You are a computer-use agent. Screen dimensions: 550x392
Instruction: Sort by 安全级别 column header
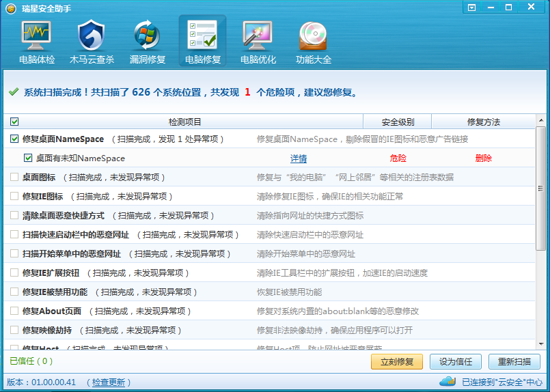(398, 122)
